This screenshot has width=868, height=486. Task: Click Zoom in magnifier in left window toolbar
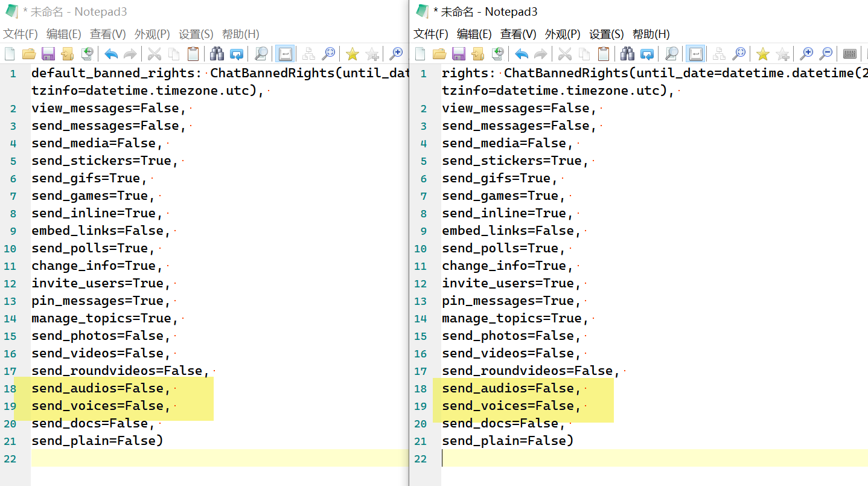(396, 54)
